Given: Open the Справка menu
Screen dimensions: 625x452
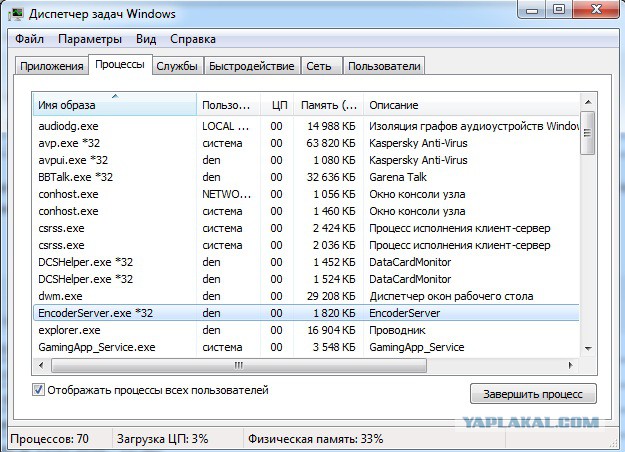Looking at the screenshot, I should (x=193, y=39).
